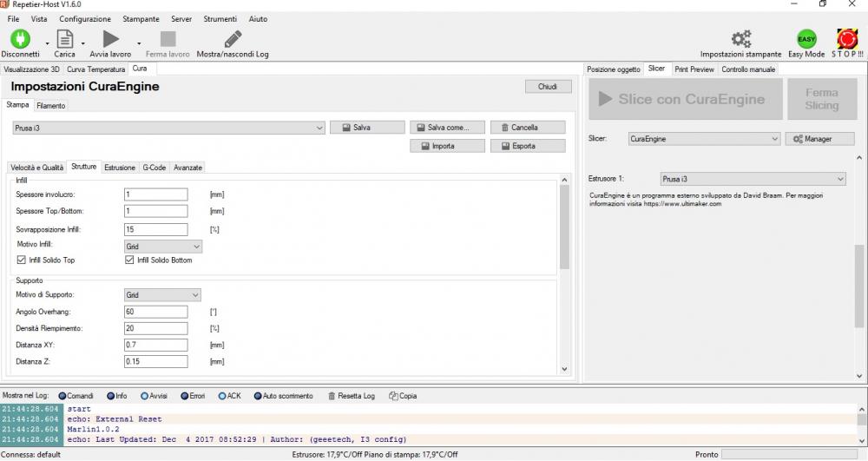Hit the red emergency STOP icon
The height and width of the screenshot is (461, 868).
coord(847,39)
